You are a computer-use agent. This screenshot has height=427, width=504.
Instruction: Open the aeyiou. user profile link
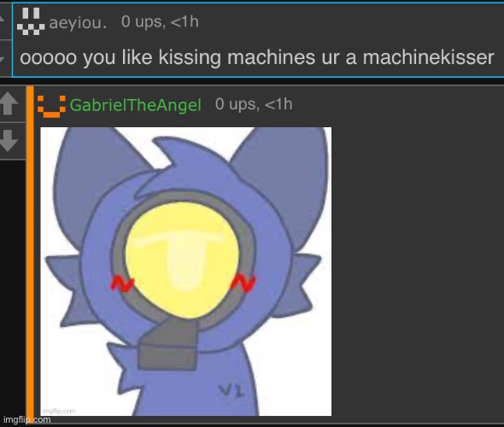click(x=78, y=22)
